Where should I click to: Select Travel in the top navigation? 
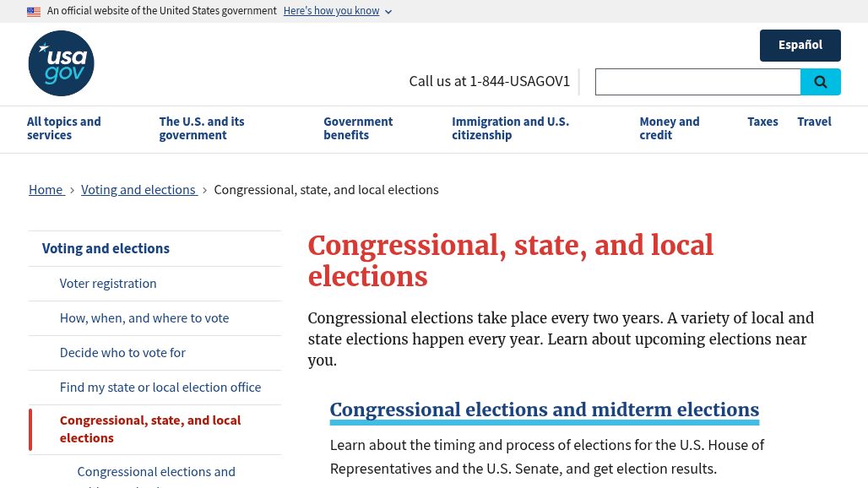coord(814,122)
